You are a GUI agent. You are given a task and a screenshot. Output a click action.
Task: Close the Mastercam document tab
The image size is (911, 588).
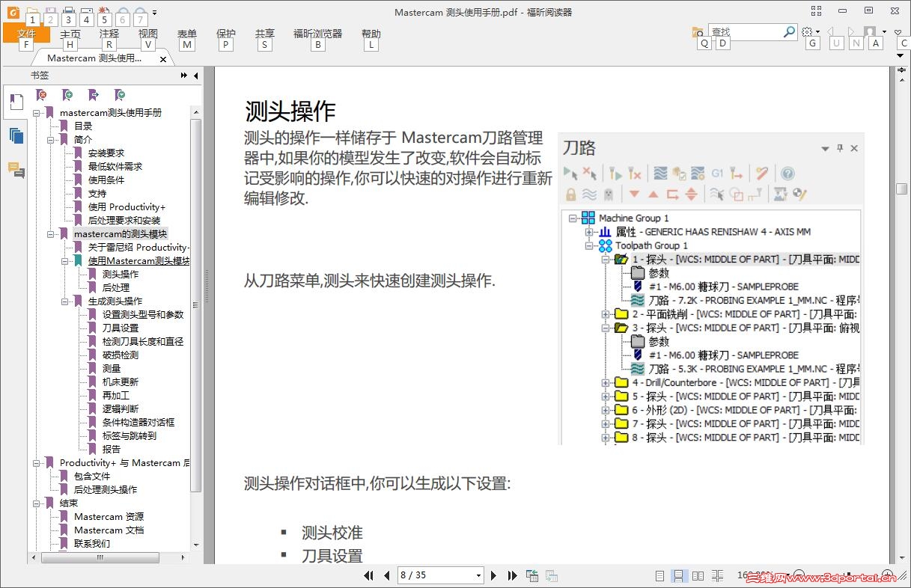click(x=163, y=58)
